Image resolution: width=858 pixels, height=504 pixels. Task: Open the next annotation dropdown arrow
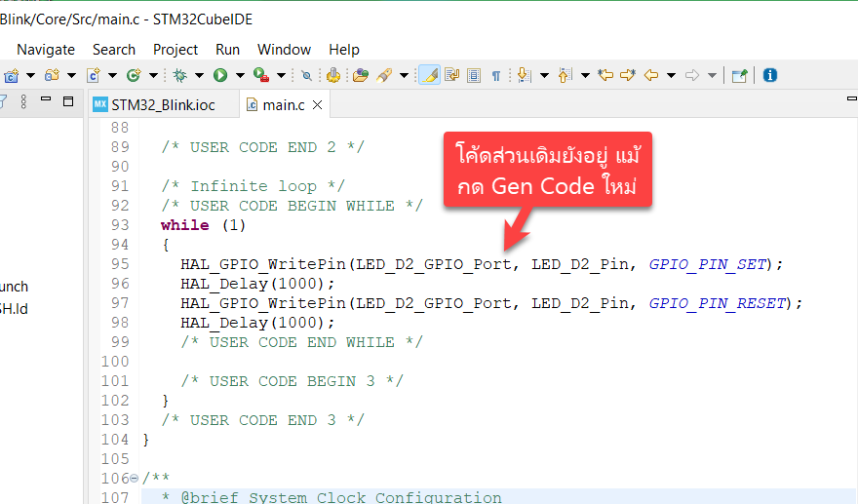(544, 75)
